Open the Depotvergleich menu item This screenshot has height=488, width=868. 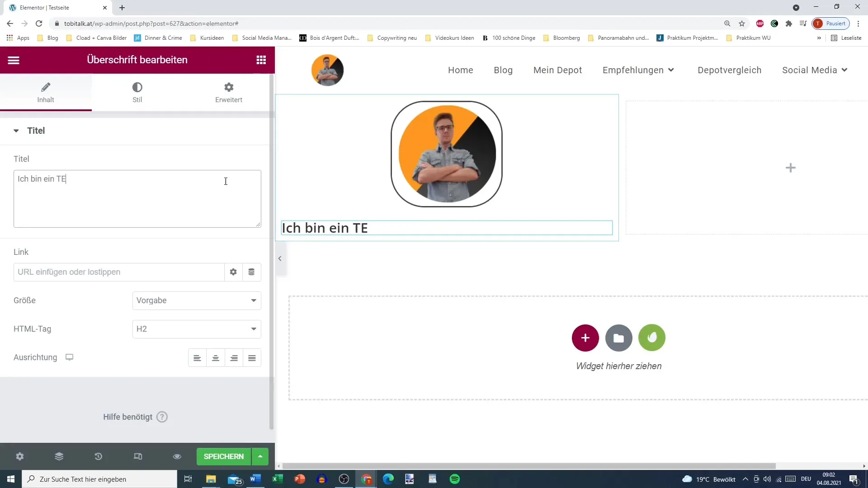tap(729, 70)
